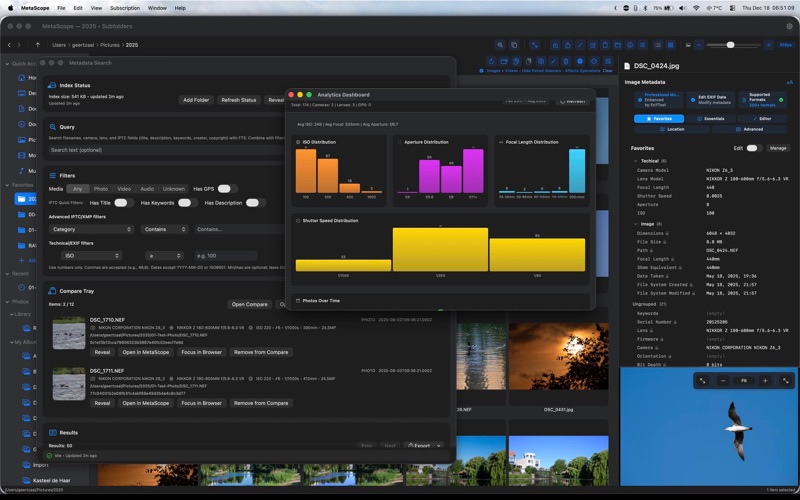Click Focus in Browser for DSC_1711.NEF
This screenshot has height=500, width=800.
[x=202, y=403]
